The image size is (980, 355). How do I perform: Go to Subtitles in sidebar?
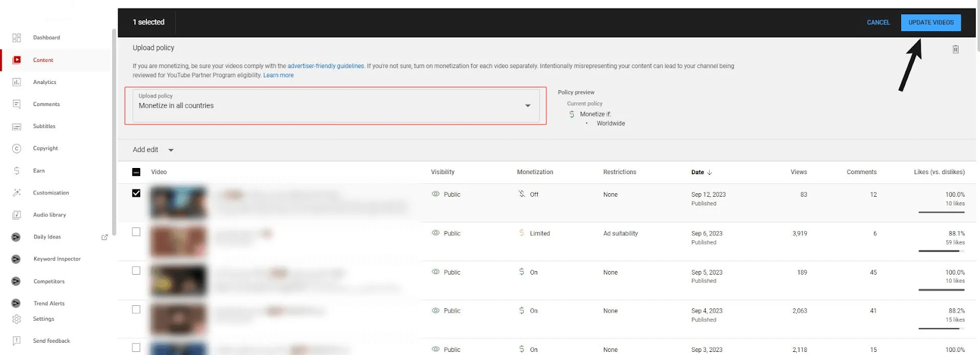[44, 126]
